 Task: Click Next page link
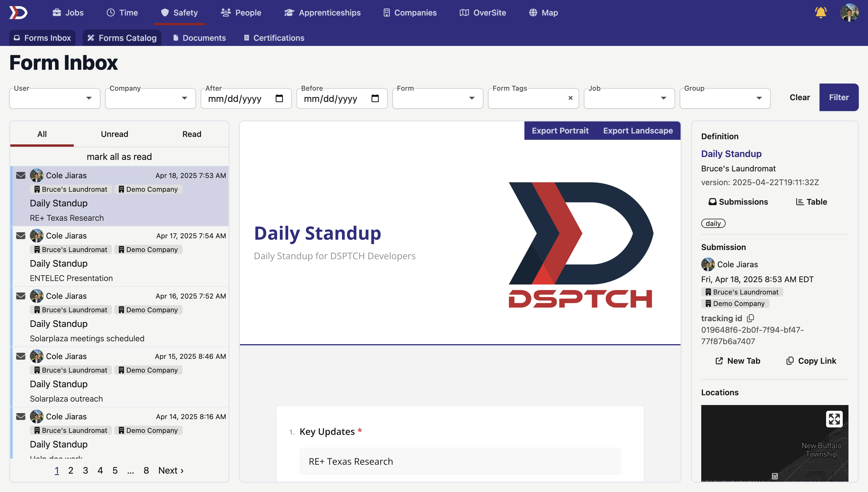click(171, 470)
